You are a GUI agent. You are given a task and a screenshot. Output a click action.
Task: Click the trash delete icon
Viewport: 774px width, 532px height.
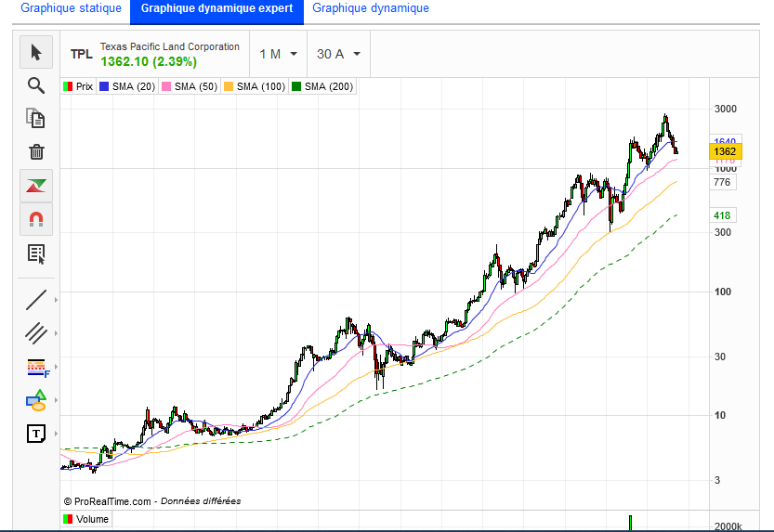point(36,152)
